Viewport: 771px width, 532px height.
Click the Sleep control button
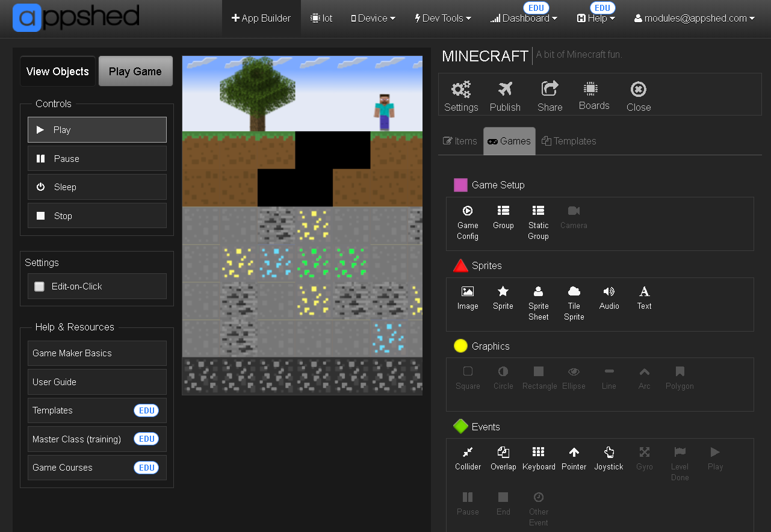(97, 187)
